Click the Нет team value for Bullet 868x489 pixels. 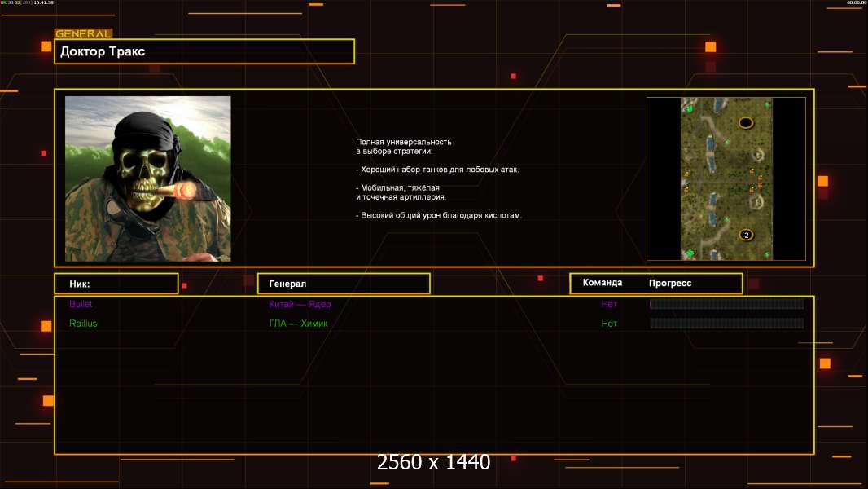click(609, 304)
